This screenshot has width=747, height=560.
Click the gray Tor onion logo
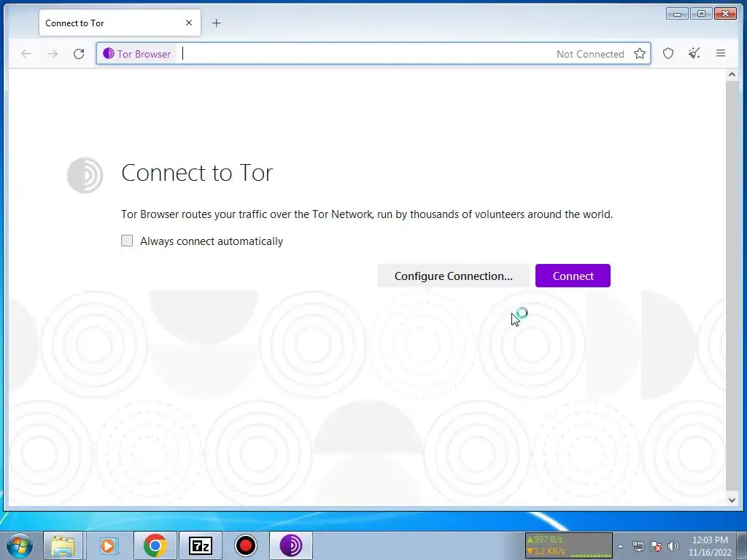(85, 175)
